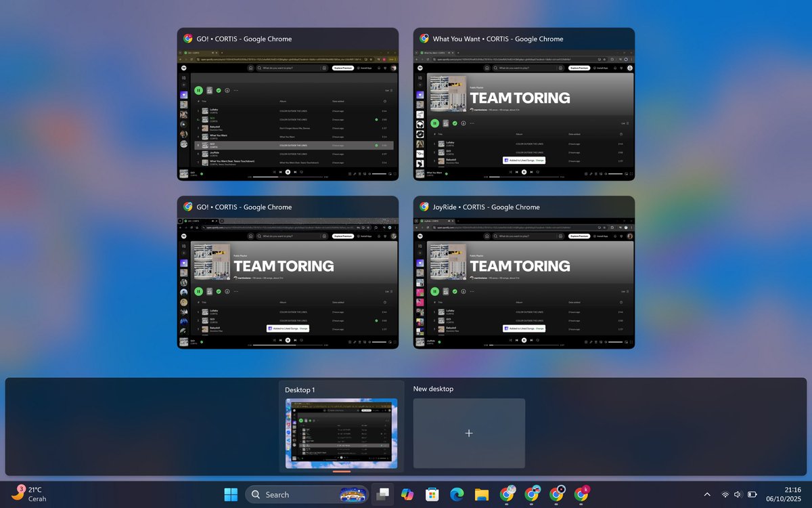Image resolution: width=812 pixels, height=508 pixels.
Task: Open Microsoft Store from the taskbar
Action: [432, 494]
